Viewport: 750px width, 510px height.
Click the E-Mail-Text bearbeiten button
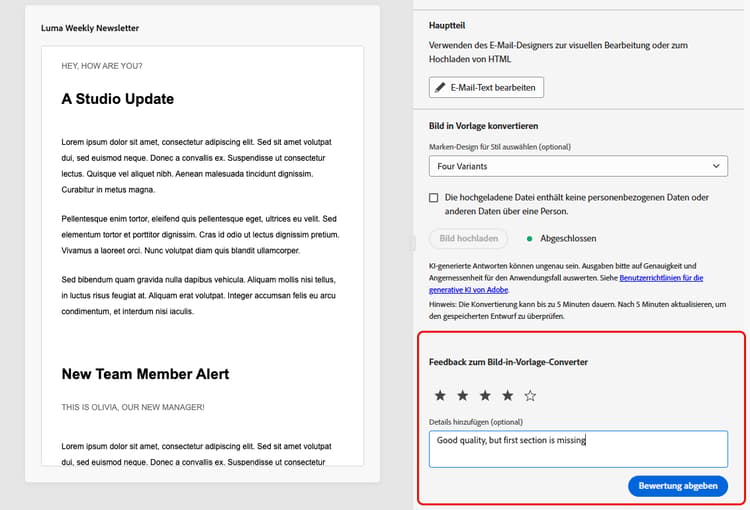(x=486, y=88)
